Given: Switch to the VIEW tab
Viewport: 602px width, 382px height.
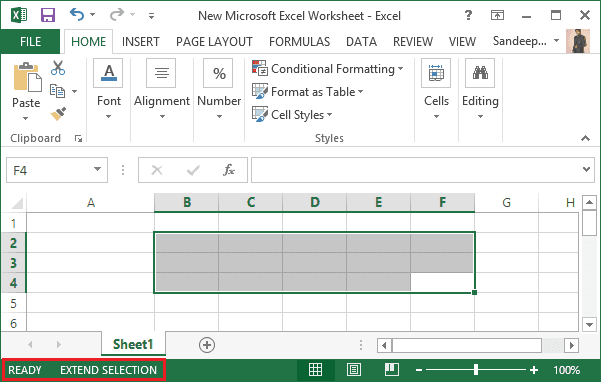Looking at the screenshot, I should click(x=462, y=41).
